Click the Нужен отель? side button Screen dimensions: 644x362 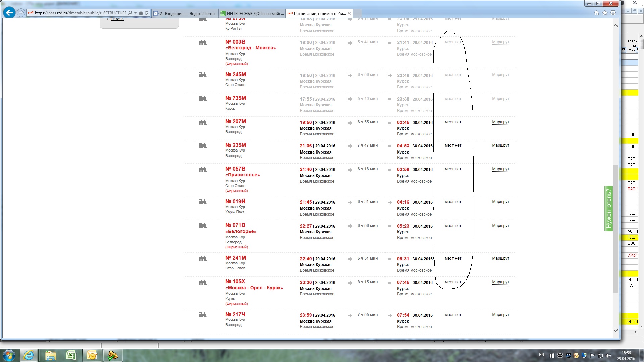[x=608, y=208]
